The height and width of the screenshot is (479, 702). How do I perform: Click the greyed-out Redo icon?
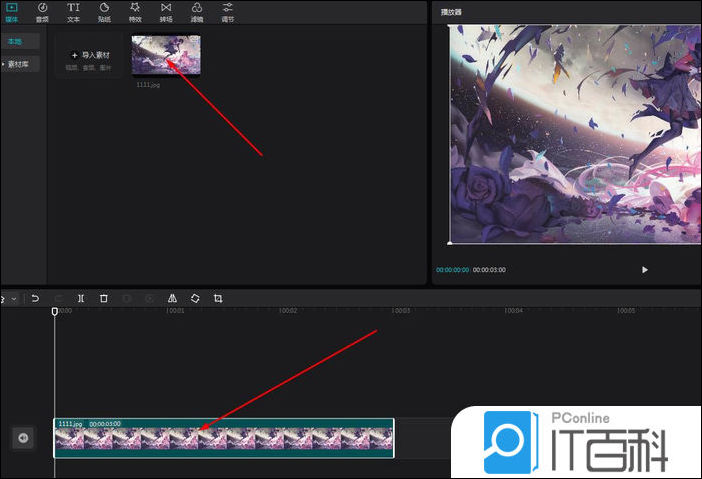click(58, 298)
